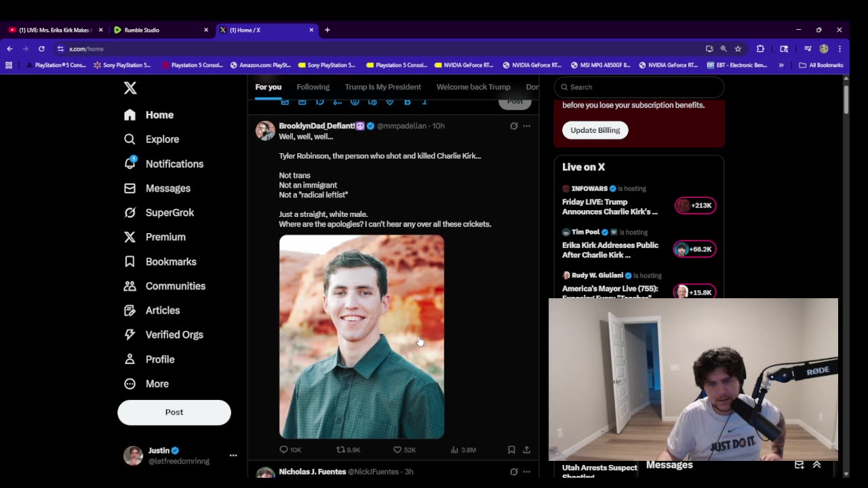Open the Trump Is My President tab

coord(382,87)
